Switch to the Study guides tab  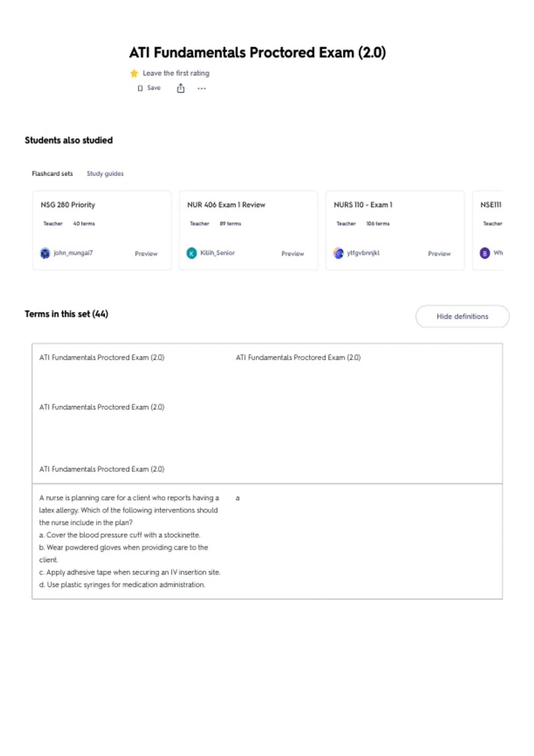pyautogui.click(x=105, y=173)
